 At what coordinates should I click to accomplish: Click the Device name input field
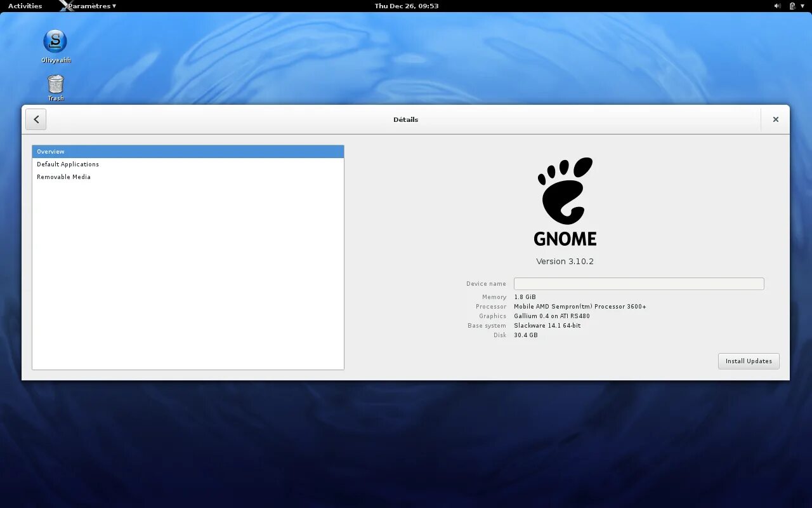(639, 284)
